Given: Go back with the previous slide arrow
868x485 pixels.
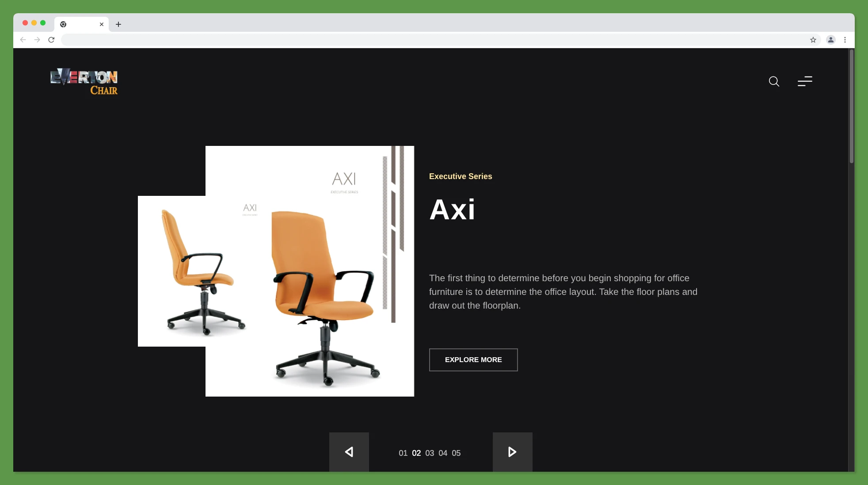Looking at the screenshot, I should 349,452.
